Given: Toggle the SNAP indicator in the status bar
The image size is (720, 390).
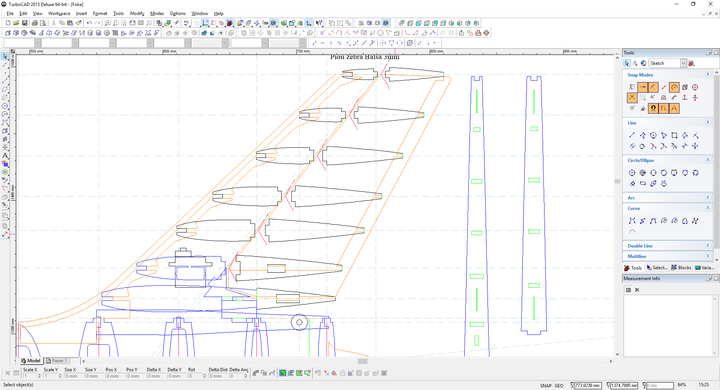Looking at the screenshot, I should 545,385.
